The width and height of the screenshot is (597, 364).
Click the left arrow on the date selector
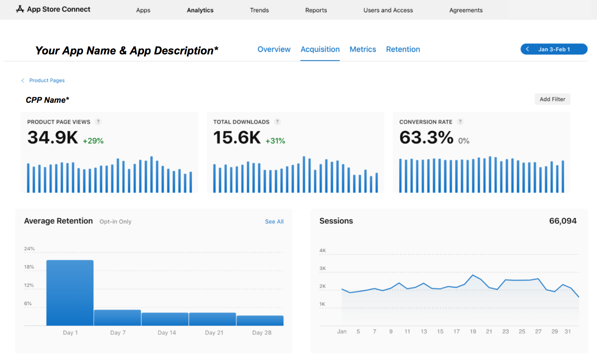527,49
